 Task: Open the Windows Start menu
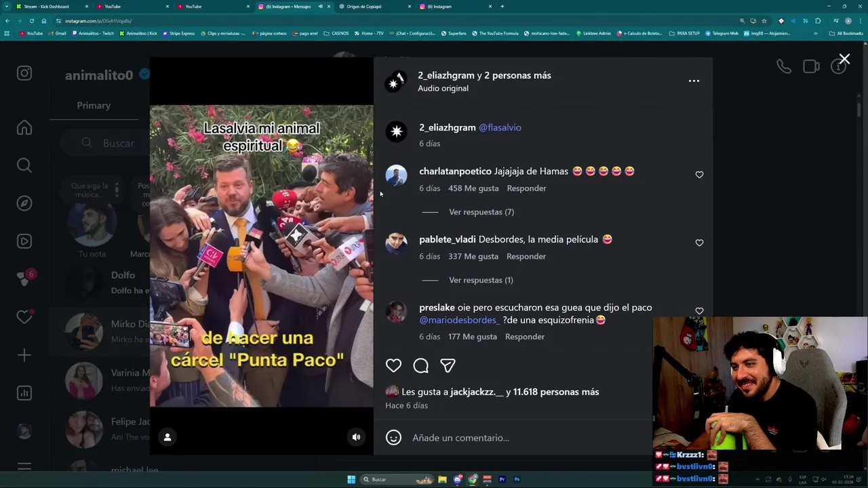pos(351,479)
